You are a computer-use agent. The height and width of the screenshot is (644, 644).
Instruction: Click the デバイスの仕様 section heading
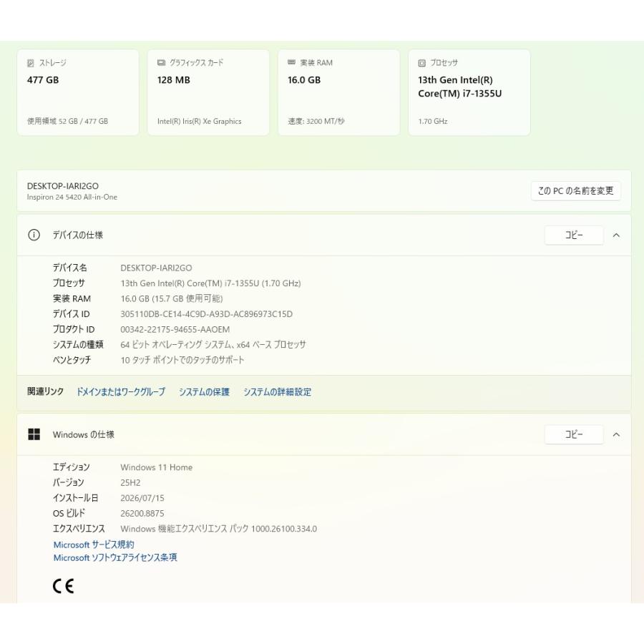(77, 235)
